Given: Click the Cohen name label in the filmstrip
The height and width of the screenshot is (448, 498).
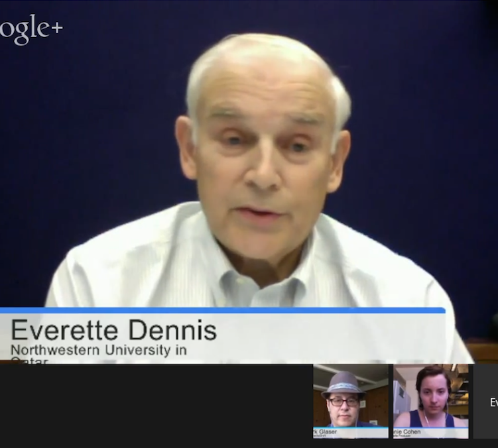Looking at the screenshot, I should click(x=407, y=431).
